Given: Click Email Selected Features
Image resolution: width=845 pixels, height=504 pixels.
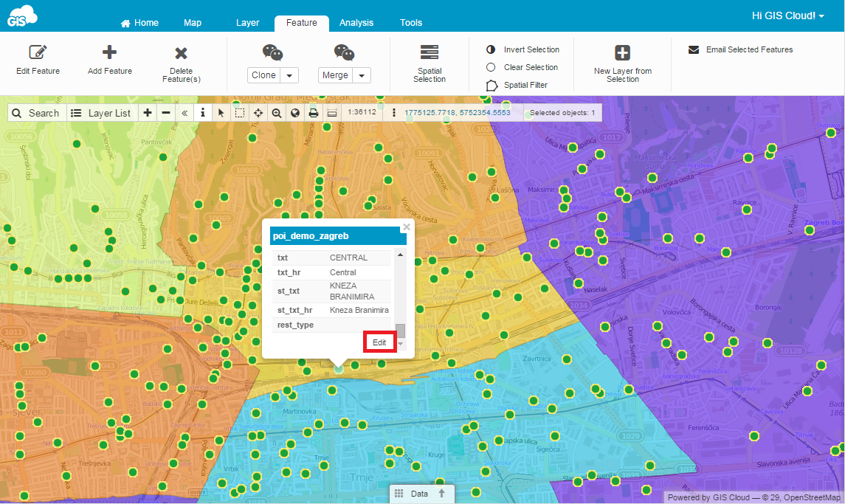Looking at the screenshot, I should [x=740, y=50].
